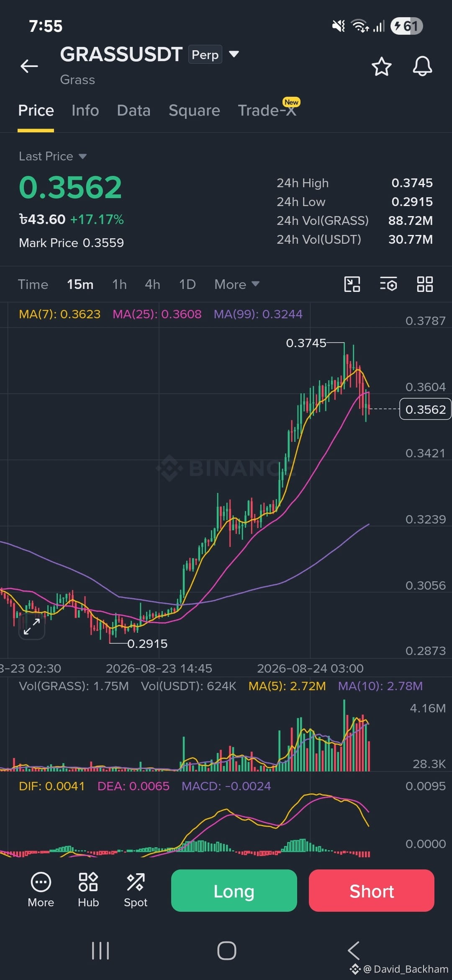Tap the 0.2915 low marker on chart
The height and width of the screenshot is (980, 452).
point(147,644)
